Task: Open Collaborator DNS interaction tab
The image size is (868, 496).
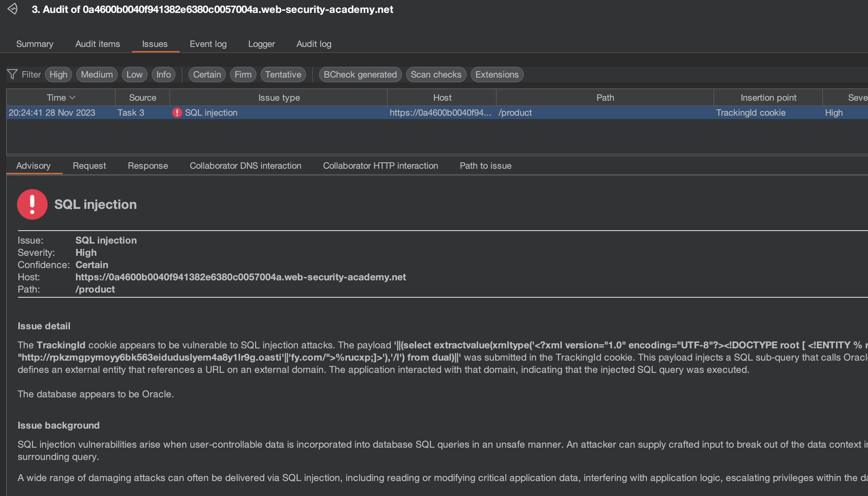Action: point(245,166)
